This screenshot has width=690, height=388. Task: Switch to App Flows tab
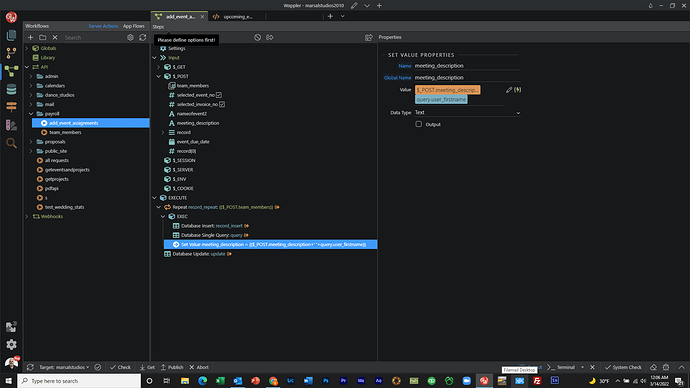point(133,26)
